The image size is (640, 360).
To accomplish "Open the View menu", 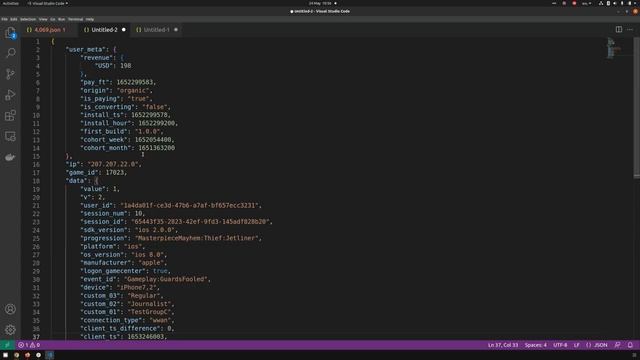I will [x=43, y=19].
